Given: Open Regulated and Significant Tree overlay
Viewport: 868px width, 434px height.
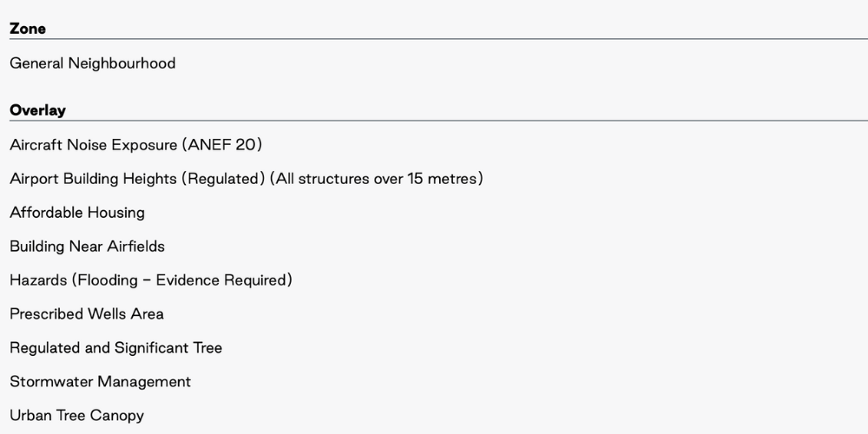Looking at the screenshot, I should point(116,348).
